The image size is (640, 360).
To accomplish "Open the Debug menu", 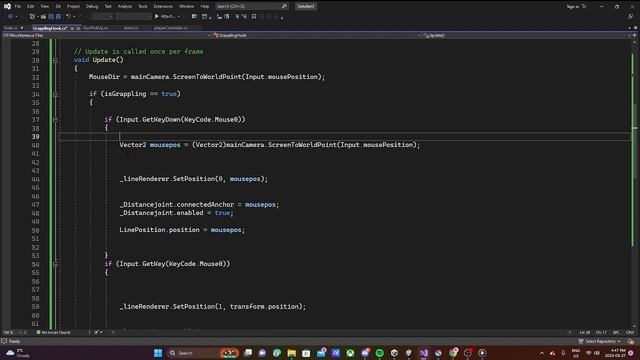I will tap(92, 7).
